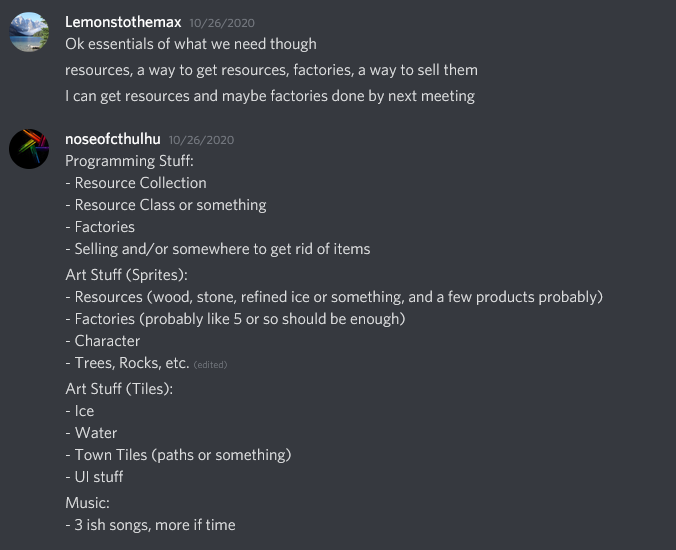This screenshot has width=676, height=550.
Task: Click the "- Resource Collection" list line
Action: [x=136, y=183]
